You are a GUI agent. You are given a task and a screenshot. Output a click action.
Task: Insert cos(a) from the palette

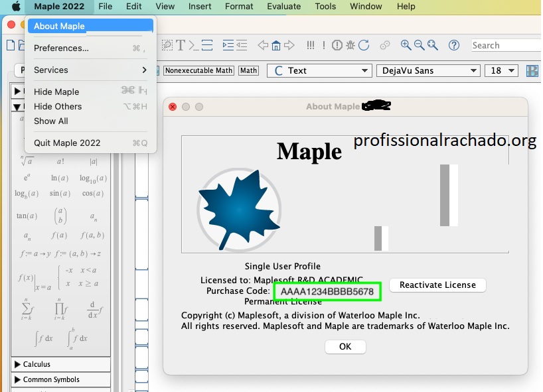click(93, 194)
